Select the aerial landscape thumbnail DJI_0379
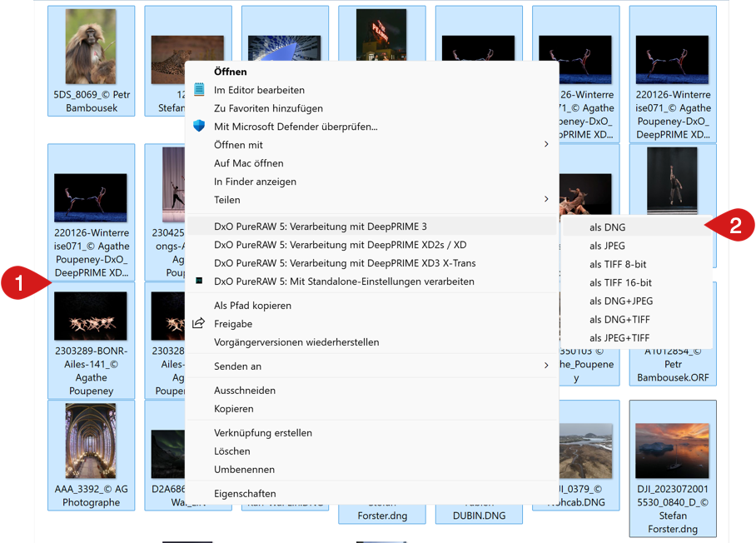 [x=586, y=451]
